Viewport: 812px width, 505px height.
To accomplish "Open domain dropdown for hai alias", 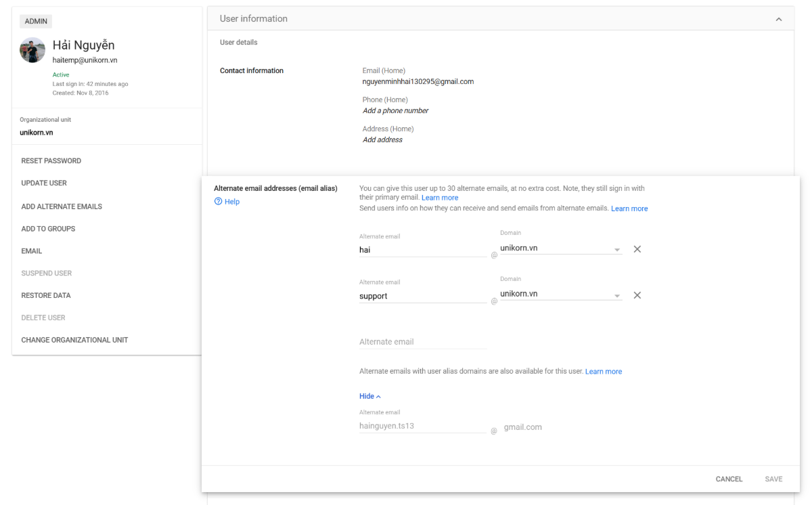I will click(x=616, y=250).
